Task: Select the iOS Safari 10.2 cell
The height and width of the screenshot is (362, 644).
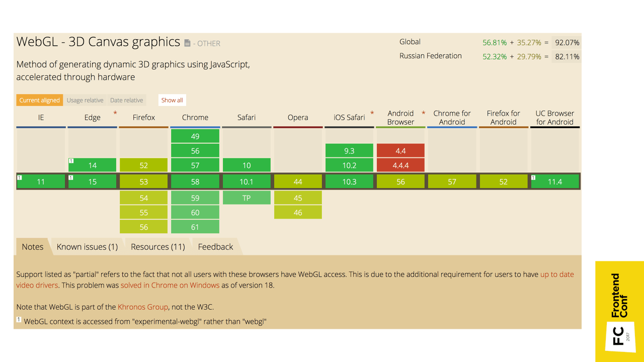Action: (349, 165)
